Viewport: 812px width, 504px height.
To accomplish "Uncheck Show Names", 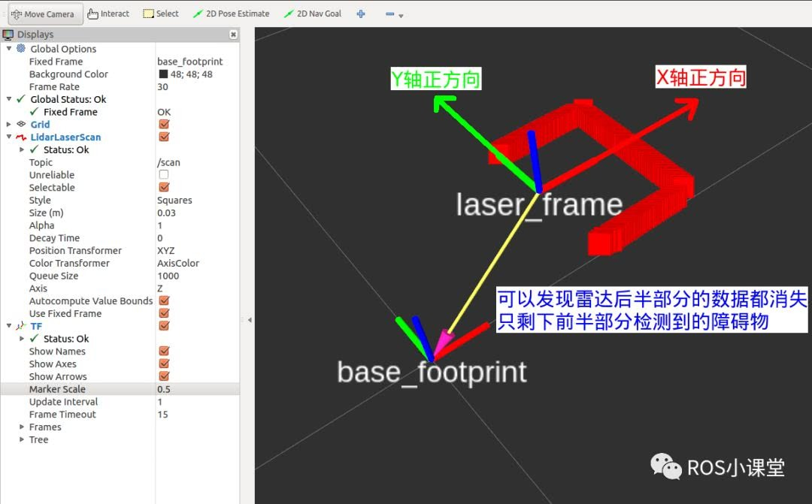I will pos(164,351).
